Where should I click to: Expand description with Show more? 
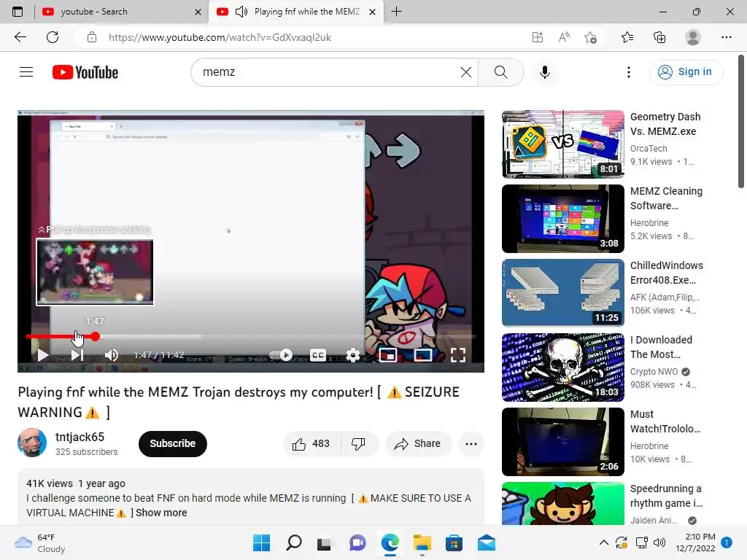[x=161, y=513]
